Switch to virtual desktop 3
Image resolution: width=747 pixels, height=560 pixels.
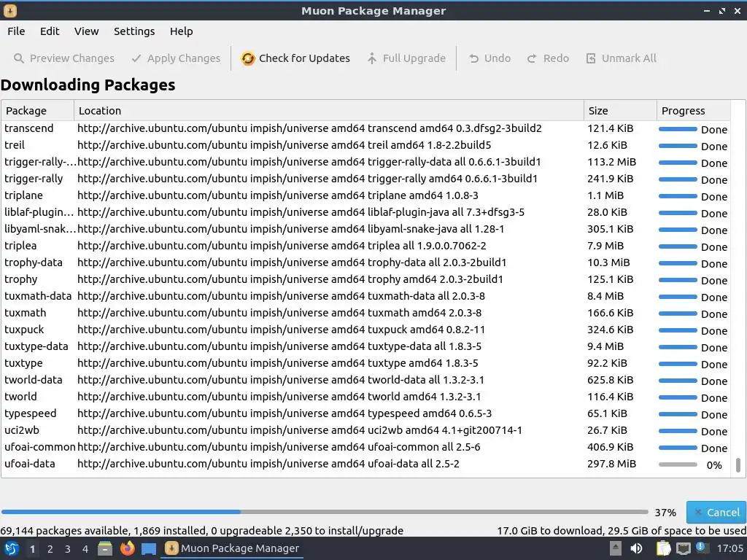tap(68, 549)
